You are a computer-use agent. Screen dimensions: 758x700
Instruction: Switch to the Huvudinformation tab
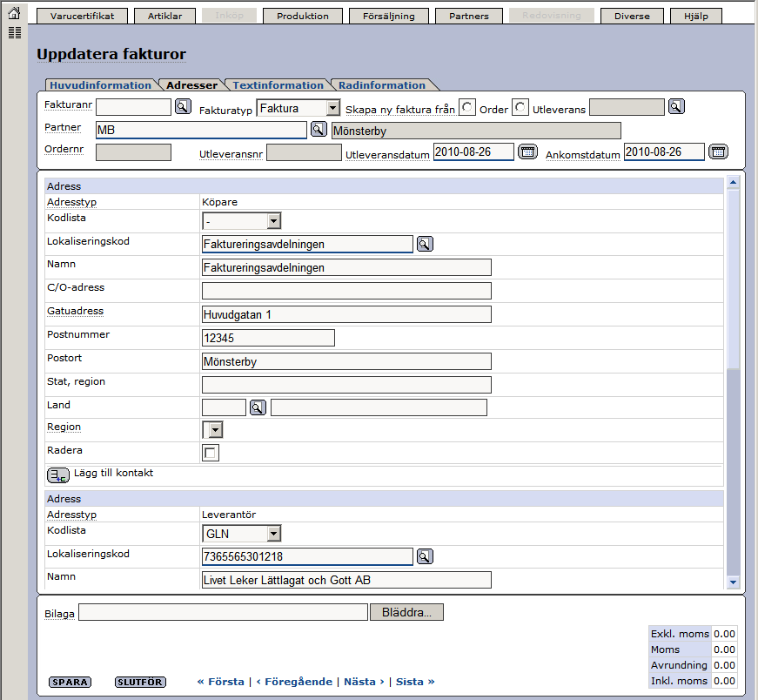click(x=101, y=85)
